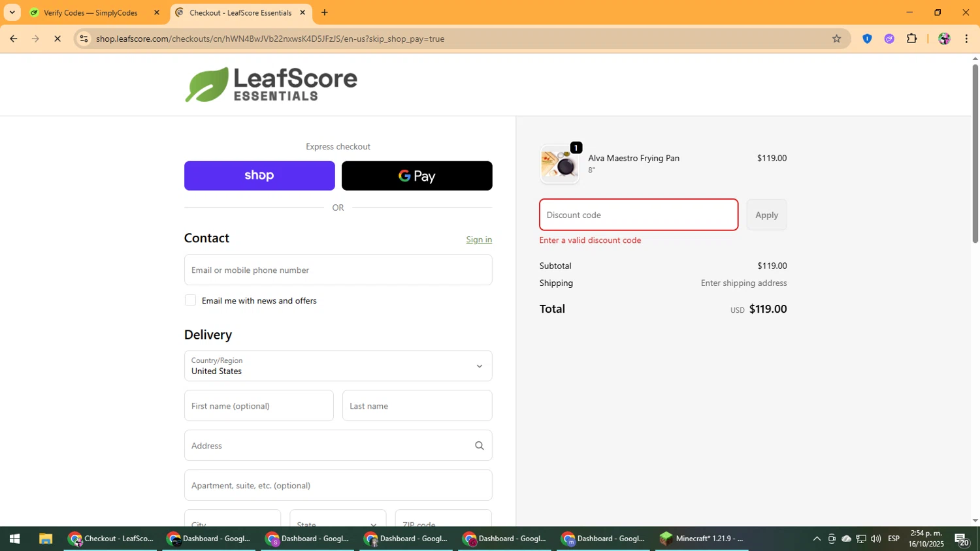Click the First name (optional) field

[x=259, y=405]
